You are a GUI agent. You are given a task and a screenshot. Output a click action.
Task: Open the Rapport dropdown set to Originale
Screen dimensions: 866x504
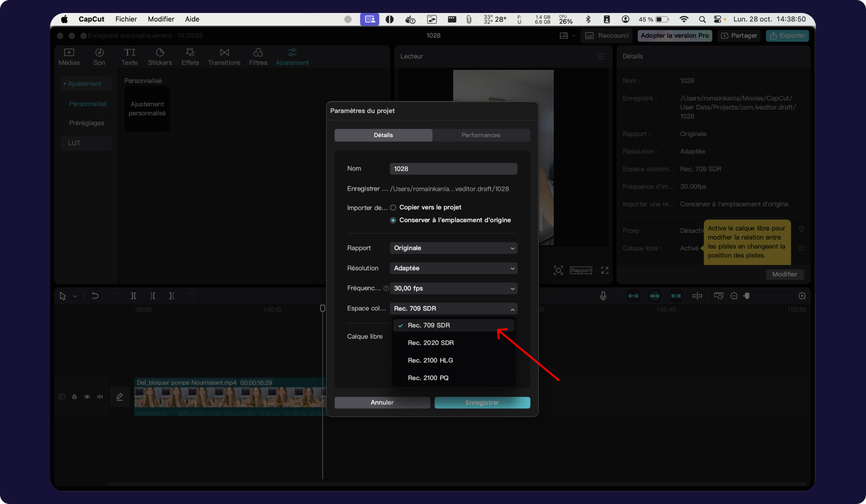(x=453, y=248)
